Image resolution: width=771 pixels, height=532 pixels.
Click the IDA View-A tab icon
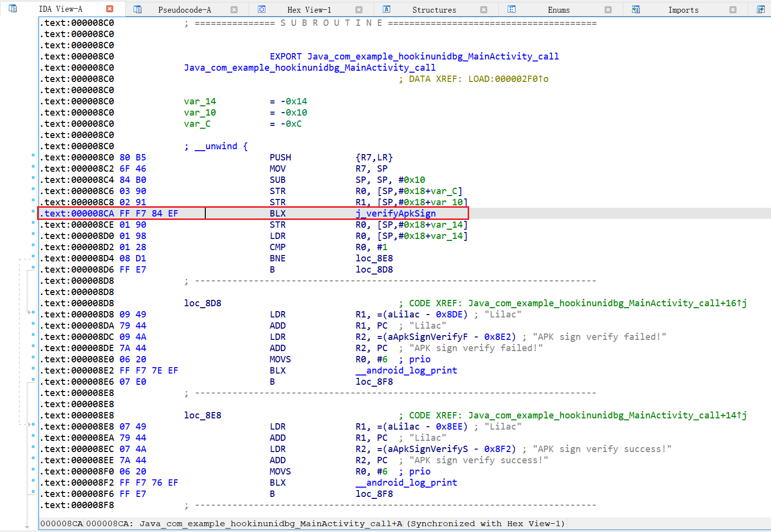[13, 9]
